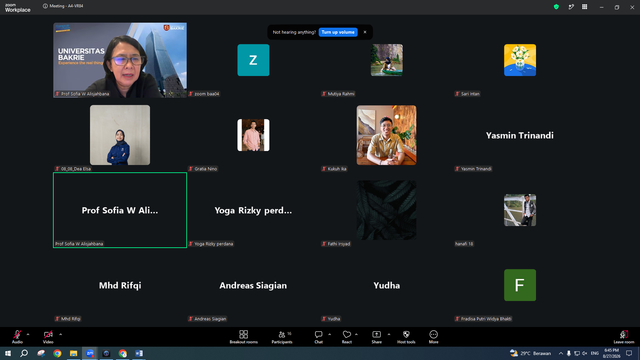The width and height of the screenshot is (640, 360).
Task: Start camera using the Video button
Action: tap(48, 337)
